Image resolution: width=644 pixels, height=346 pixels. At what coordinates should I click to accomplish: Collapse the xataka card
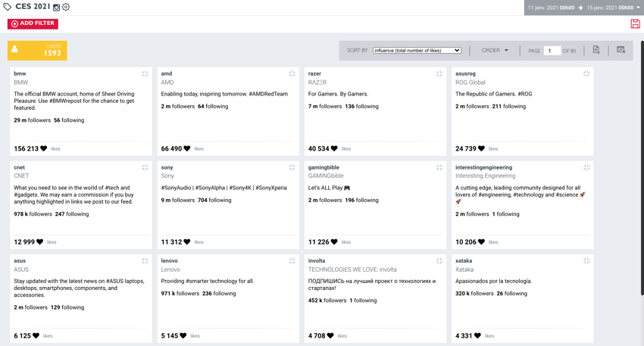point(586,261)
